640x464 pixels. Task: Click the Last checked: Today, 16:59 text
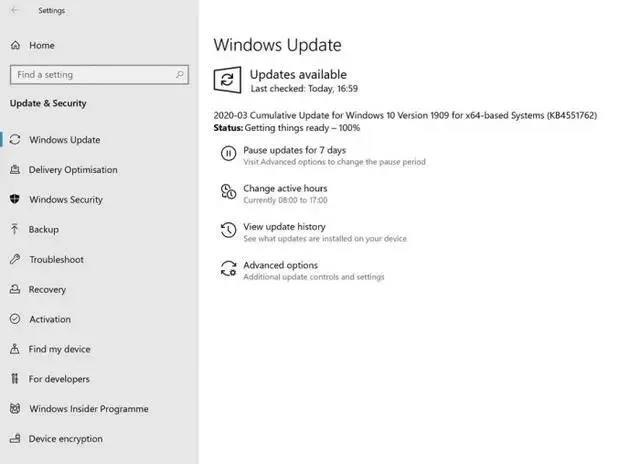coord(304,89)
